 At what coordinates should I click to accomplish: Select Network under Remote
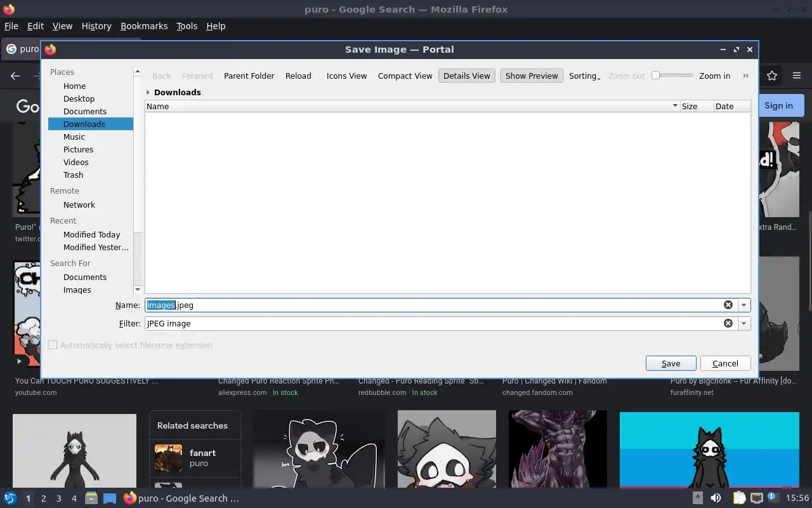79,204
